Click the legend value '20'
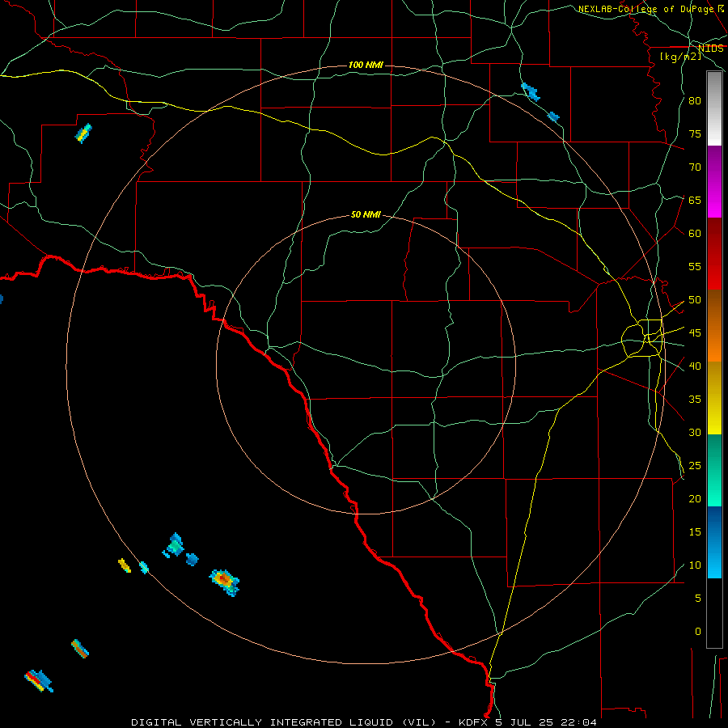Viewport: 728px width, 728px height. point(695,498)
